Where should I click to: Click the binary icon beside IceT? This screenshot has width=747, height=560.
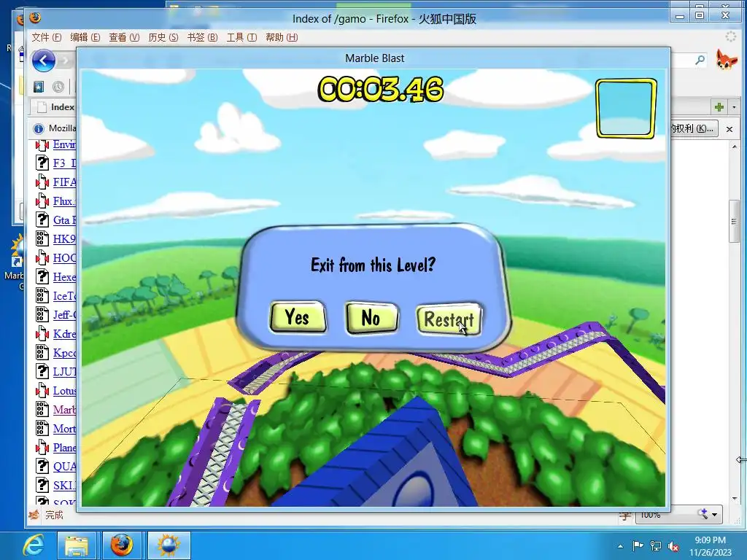coord(42,296)
